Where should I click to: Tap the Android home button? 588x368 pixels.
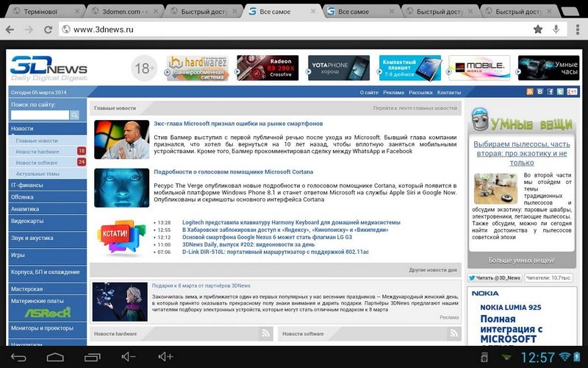tap(55, 357)
